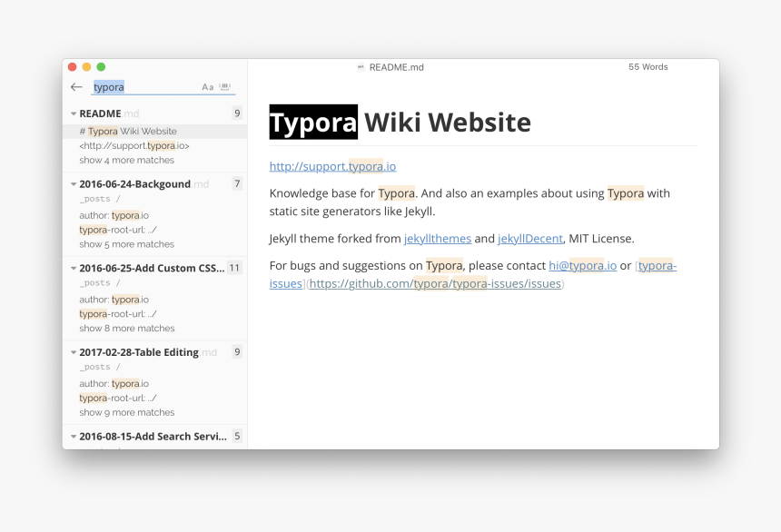Collapse the README search results group
Image resolution: width=781 pixels, height=532 pixels.
(74, 113)
